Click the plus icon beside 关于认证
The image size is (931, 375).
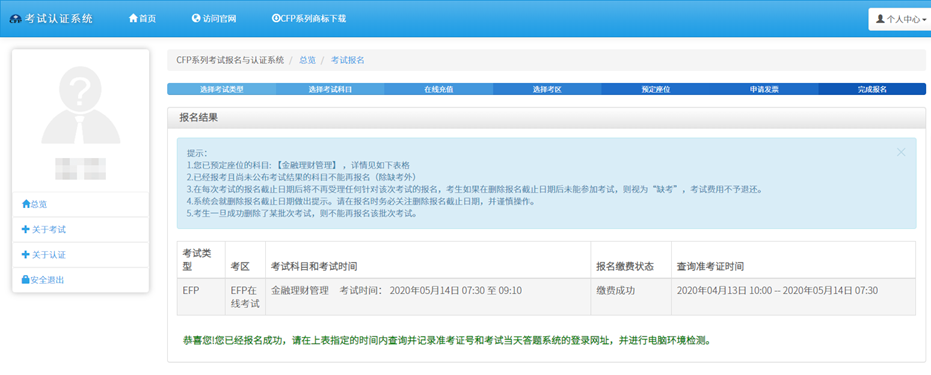tap(25, 255)
